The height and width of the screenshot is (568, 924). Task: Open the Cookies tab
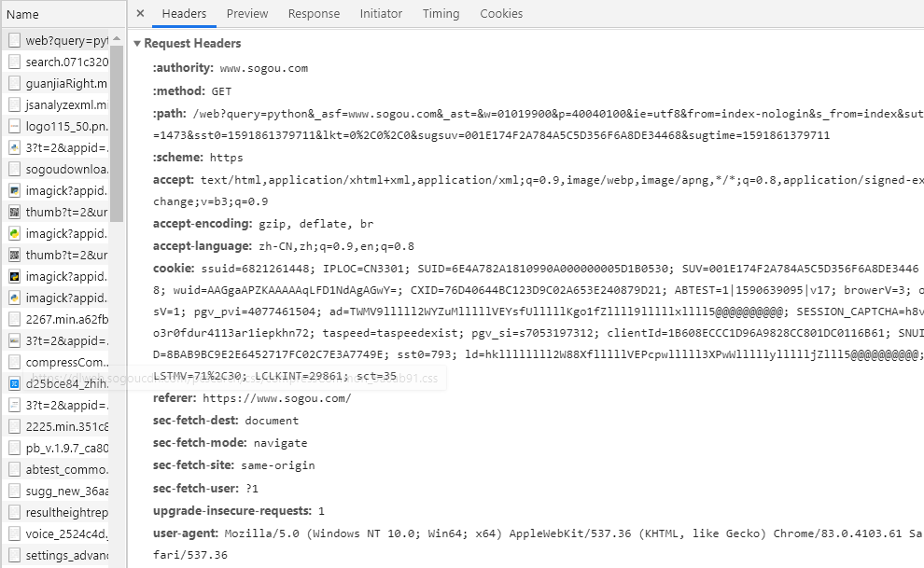pyautogui.click(x=501, y=14)
